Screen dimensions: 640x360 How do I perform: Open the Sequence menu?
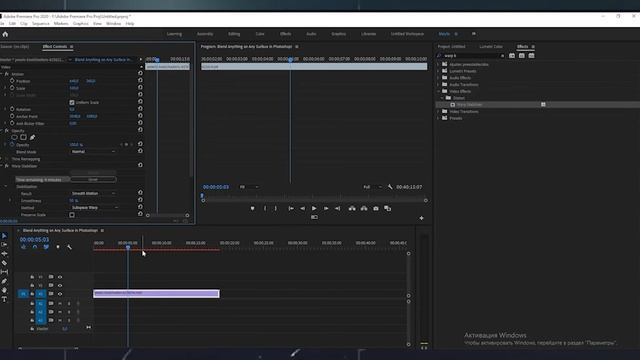pyautogui.click(x=40, y=24)
